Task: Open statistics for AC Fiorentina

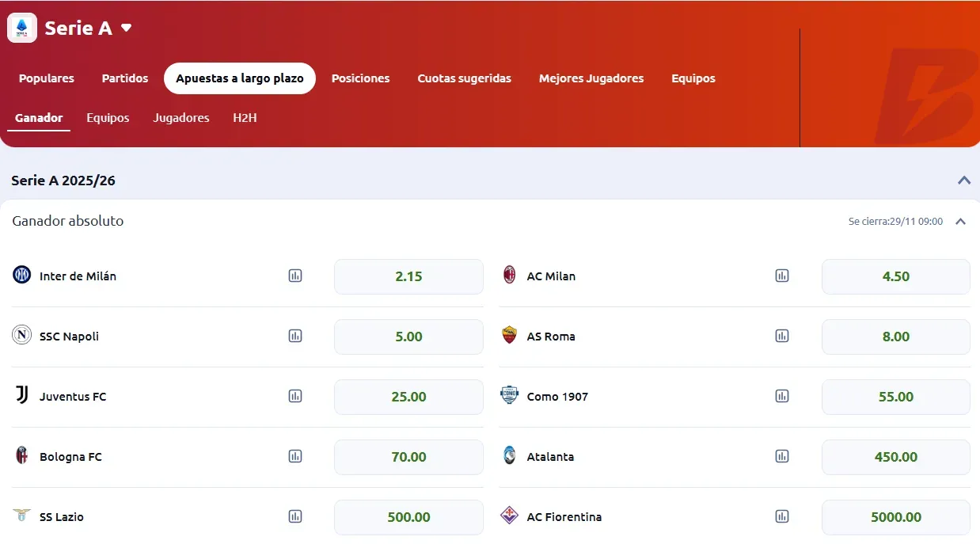Action: tap(782, 516)
